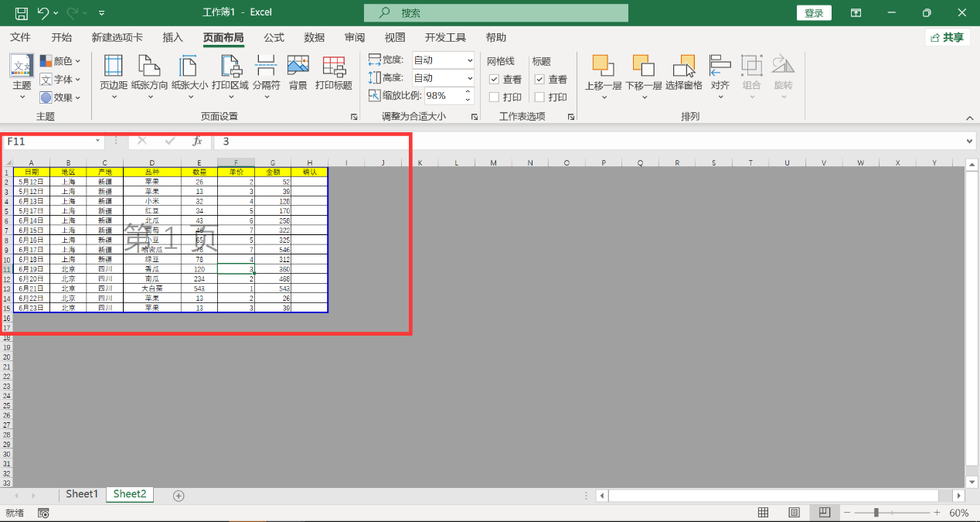This screenshot has width=980, height=522.
Task: Open the Name Box dropdown arrow
Action: tap(98, 142)
